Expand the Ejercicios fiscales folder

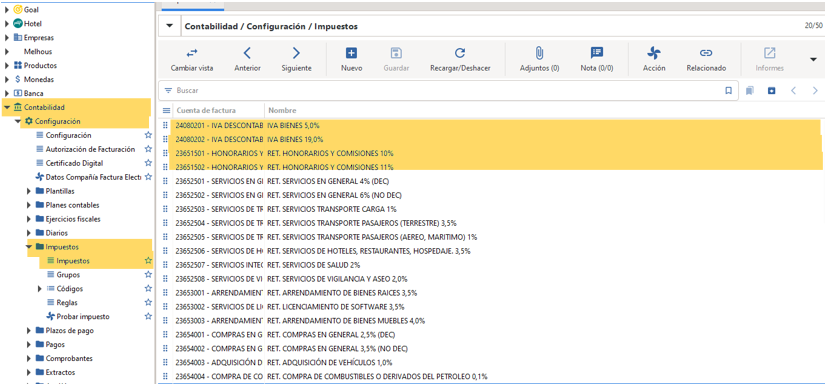29,219
